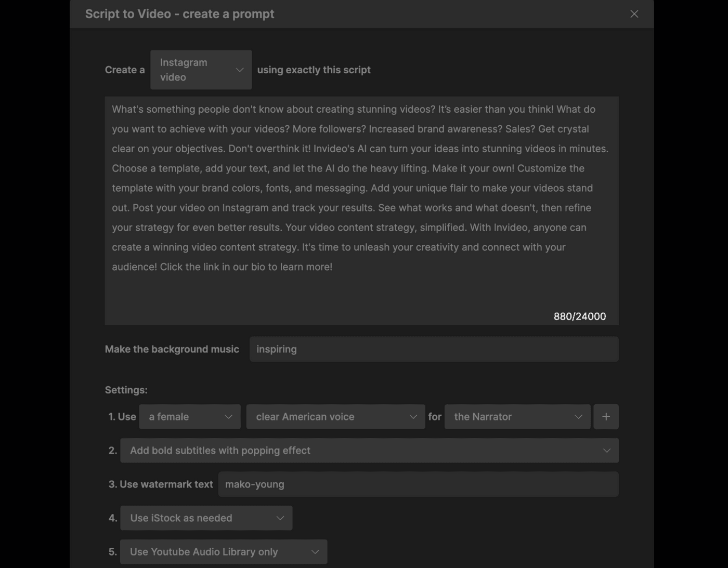Click inside the video script text area
Screen dimensions: 728x568
coord(361,208)
